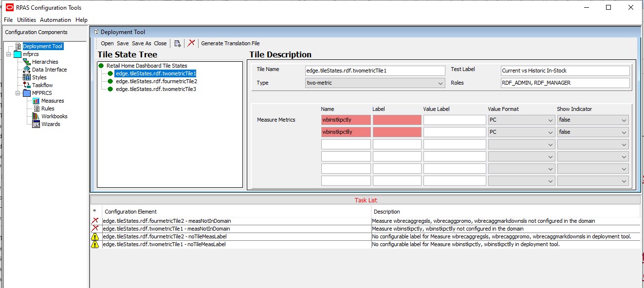Open the Utilities menu
The image size is (644, 288).
pyautogui.click(x=27, y=20)
